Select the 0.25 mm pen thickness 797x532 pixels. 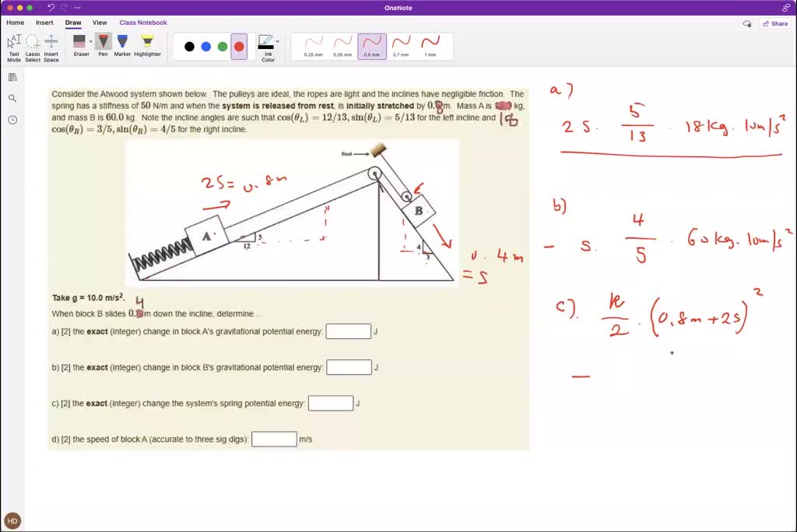[x=314, y=43]
